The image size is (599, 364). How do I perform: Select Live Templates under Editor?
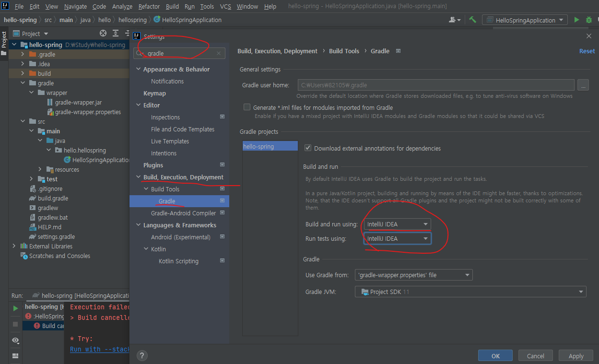point(170,141)
